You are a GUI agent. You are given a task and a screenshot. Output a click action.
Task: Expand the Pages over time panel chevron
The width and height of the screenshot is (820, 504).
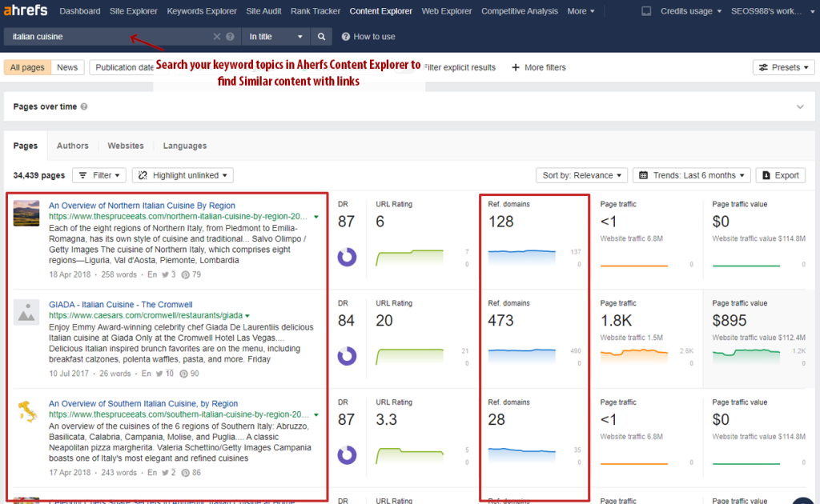800,106
